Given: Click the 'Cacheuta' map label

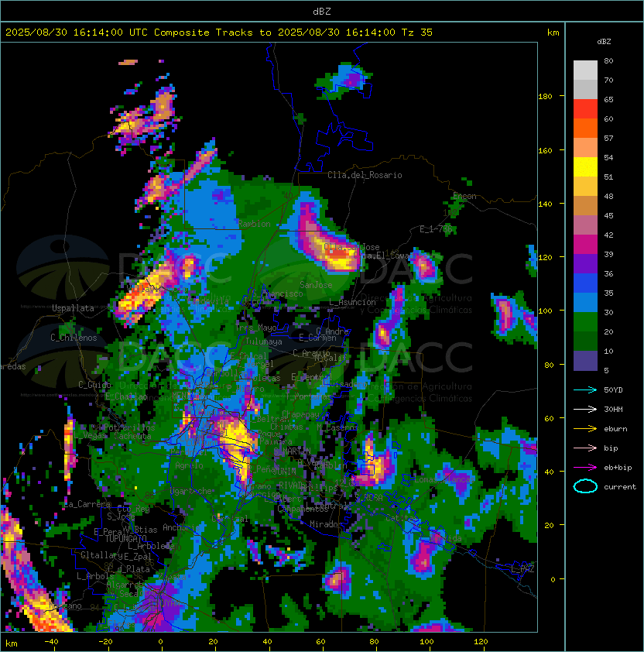Looking at the screenshot, I should pos(132,436).
